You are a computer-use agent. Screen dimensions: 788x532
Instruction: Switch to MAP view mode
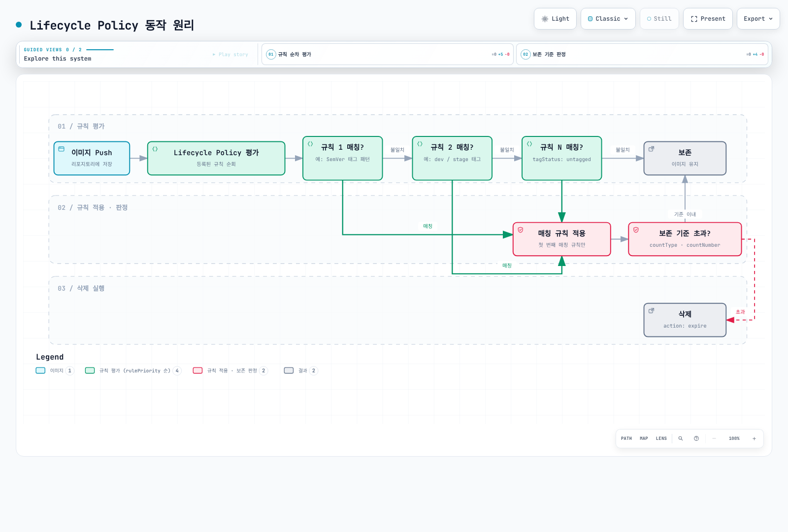point(644,438)
